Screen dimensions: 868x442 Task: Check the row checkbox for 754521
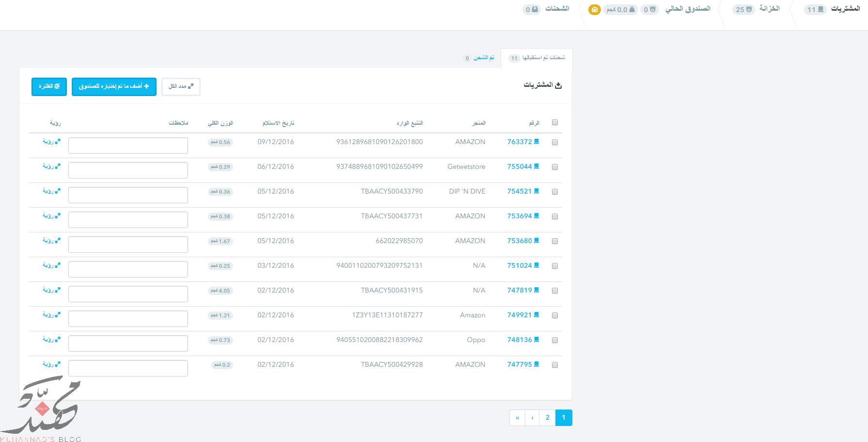555,192
